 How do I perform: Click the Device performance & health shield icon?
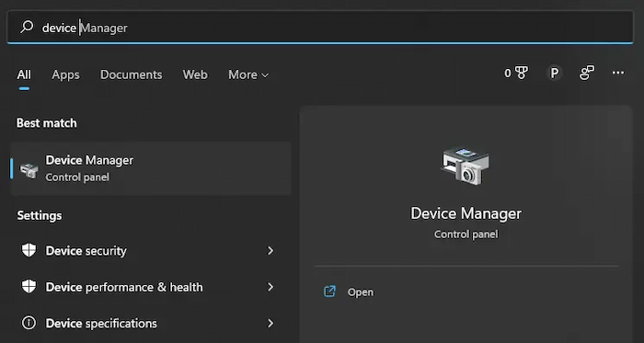click(x=29, y=287)
